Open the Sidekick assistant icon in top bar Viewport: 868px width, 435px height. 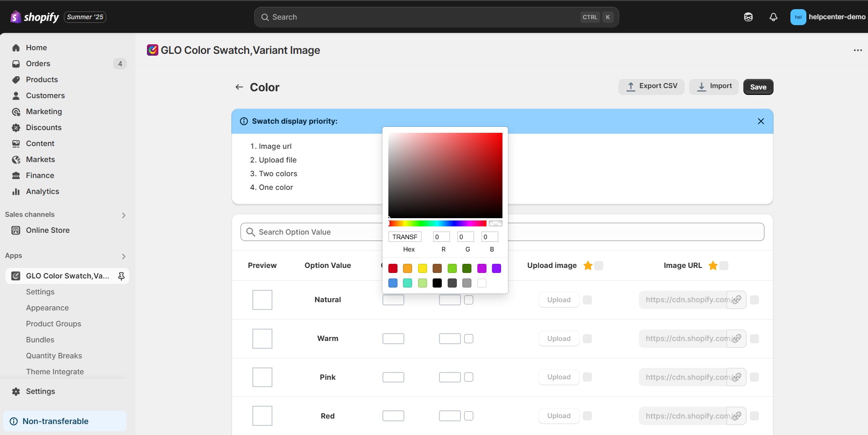tap(748, 17)
